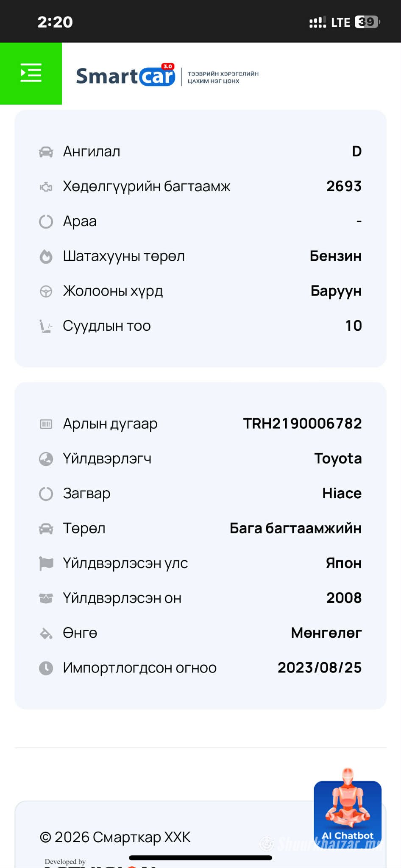The width and height of the screenshot is (401, 868).
Task: Tap the import date 2023/08/25
Action: point(320,667)
